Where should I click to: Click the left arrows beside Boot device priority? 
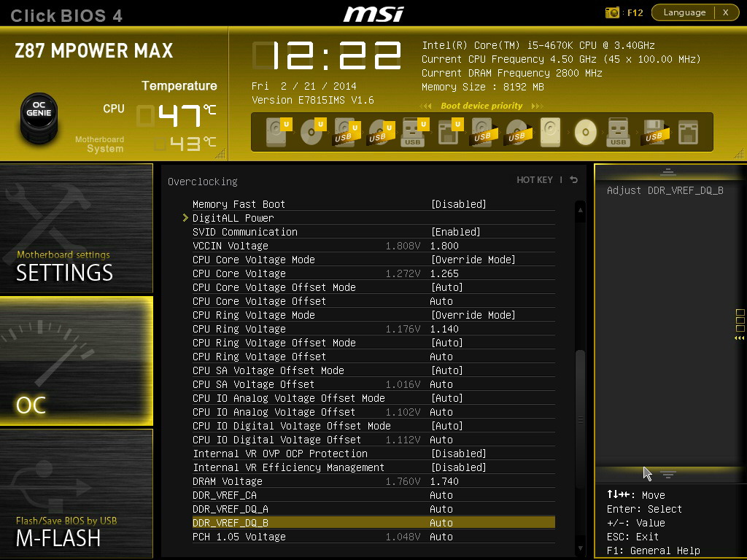425,106
